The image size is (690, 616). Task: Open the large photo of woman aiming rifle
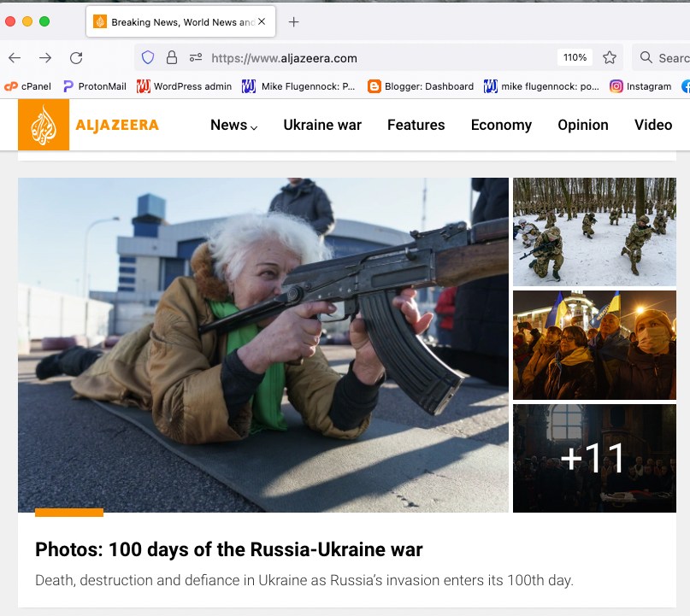[263, 344]
